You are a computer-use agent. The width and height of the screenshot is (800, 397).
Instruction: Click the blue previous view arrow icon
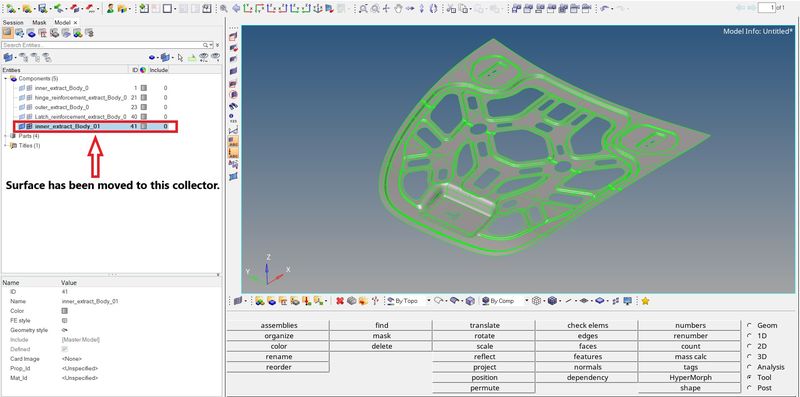236,9
